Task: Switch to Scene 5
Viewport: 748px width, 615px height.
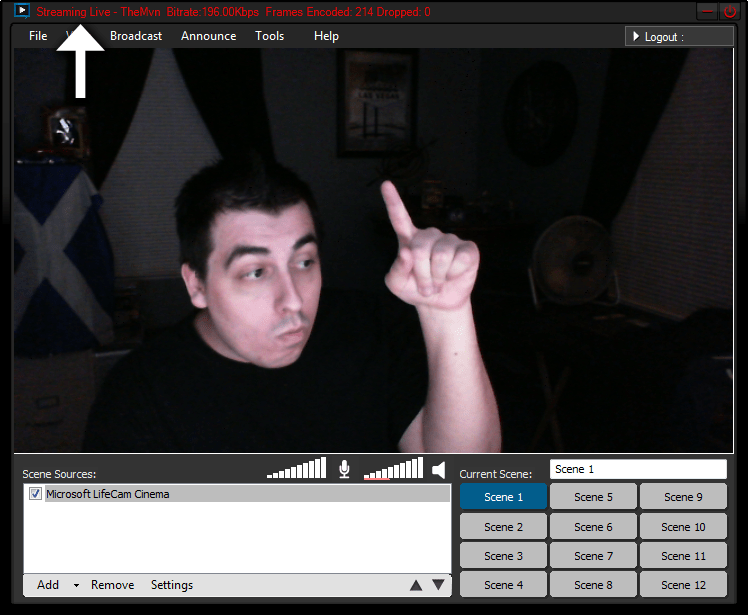Action: pos(593,497)
